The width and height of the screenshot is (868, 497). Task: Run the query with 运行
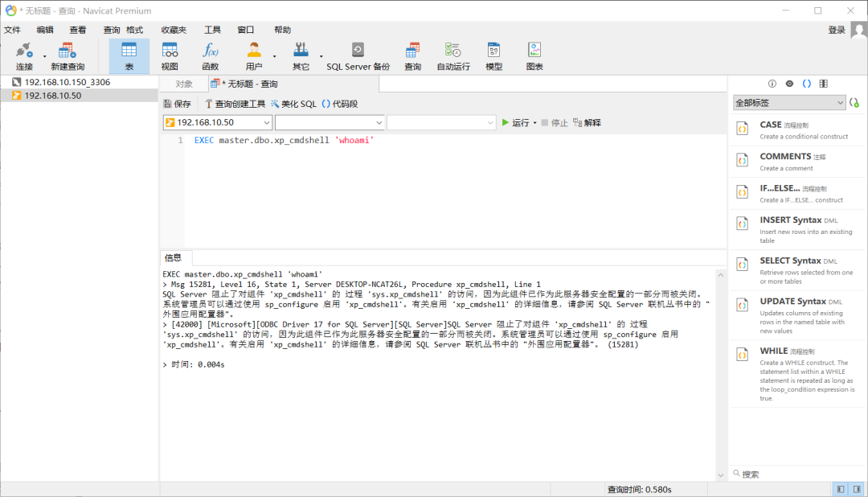515,123
